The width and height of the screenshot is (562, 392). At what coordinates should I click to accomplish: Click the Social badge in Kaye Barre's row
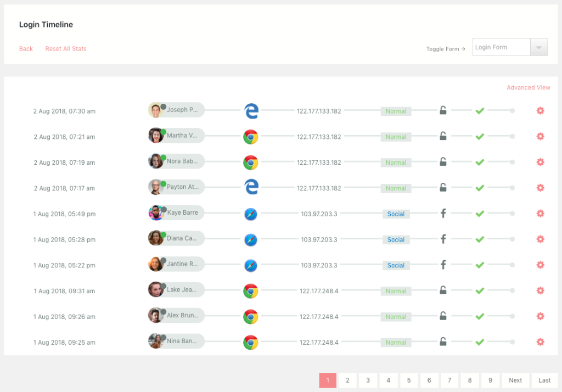(x=396, y=214)
